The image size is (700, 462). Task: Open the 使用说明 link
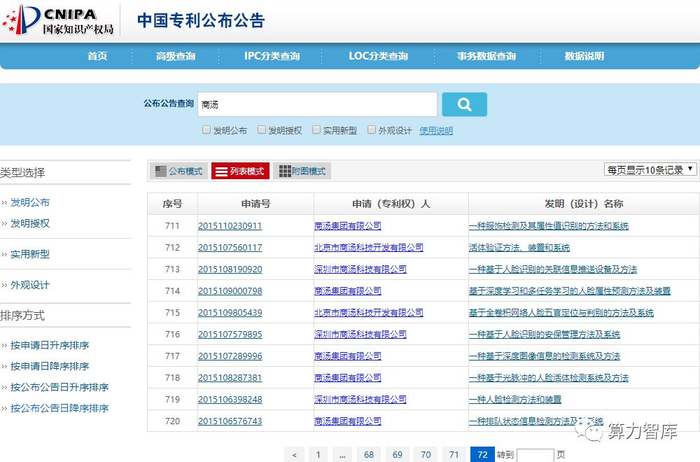point(436,131)
